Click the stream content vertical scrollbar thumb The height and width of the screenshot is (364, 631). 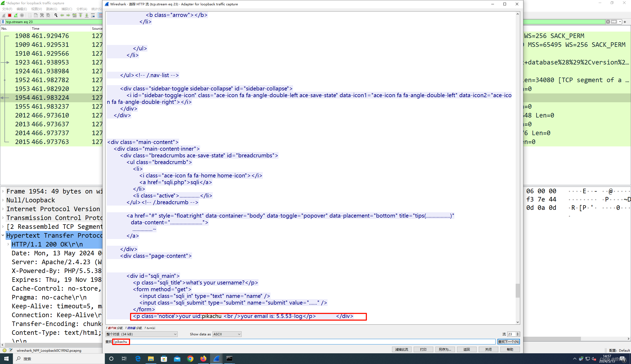[518, 291]
